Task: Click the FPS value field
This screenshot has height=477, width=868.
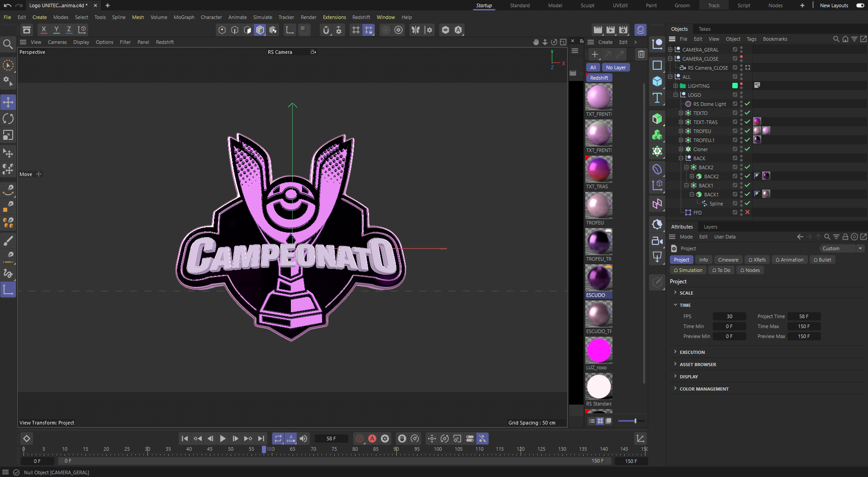Action: click(x=729, y=316)
